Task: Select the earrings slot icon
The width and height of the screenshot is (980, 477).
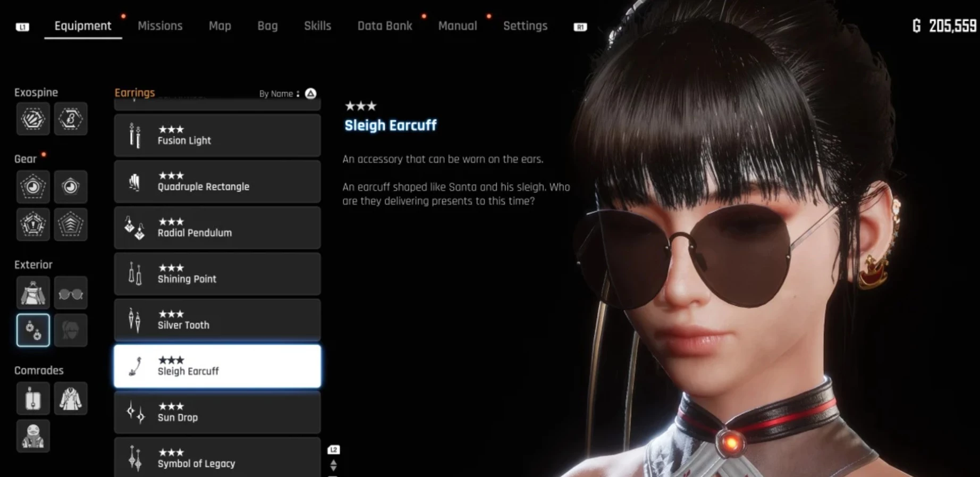Action: point(33,330)
